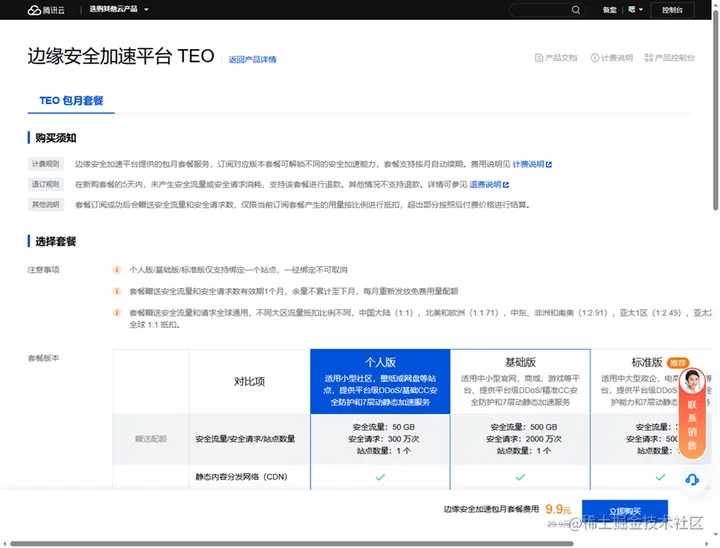
Task: Click the 退订规则 tag
Action: pyautogui.click(x=45, y=184)
